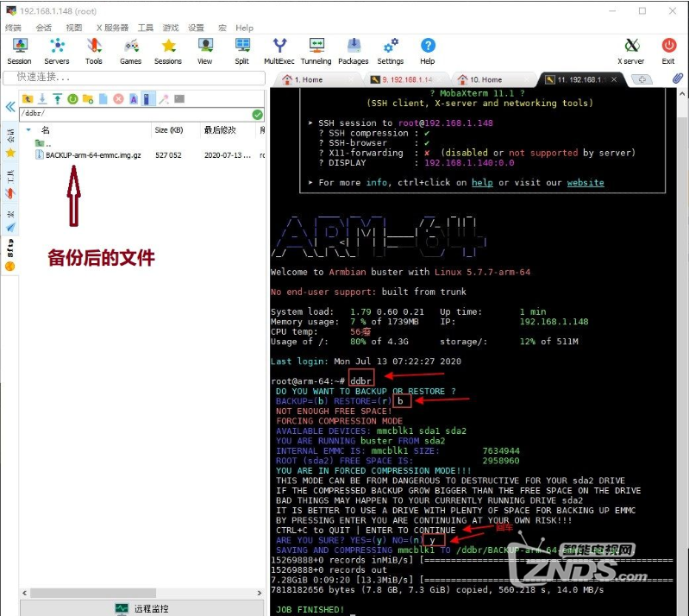Delete selected file with red X icon
This screenshot has height=616, width=689.
[x=118, y=99]
